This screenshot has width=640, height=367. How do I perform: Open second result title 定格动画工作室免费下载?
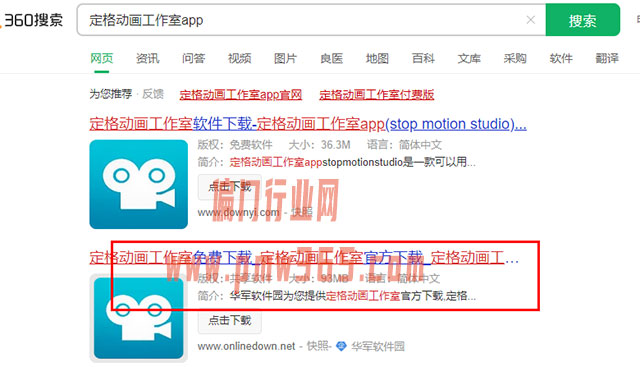coord(304,258)
